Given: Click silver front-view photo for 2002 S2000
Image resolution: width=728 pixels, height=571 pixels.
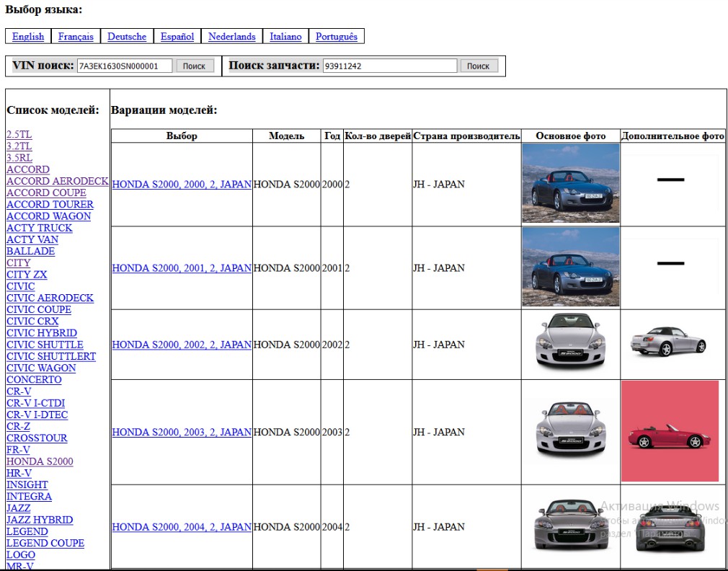Looking at the screenshot, I should [x=571, y=342].
